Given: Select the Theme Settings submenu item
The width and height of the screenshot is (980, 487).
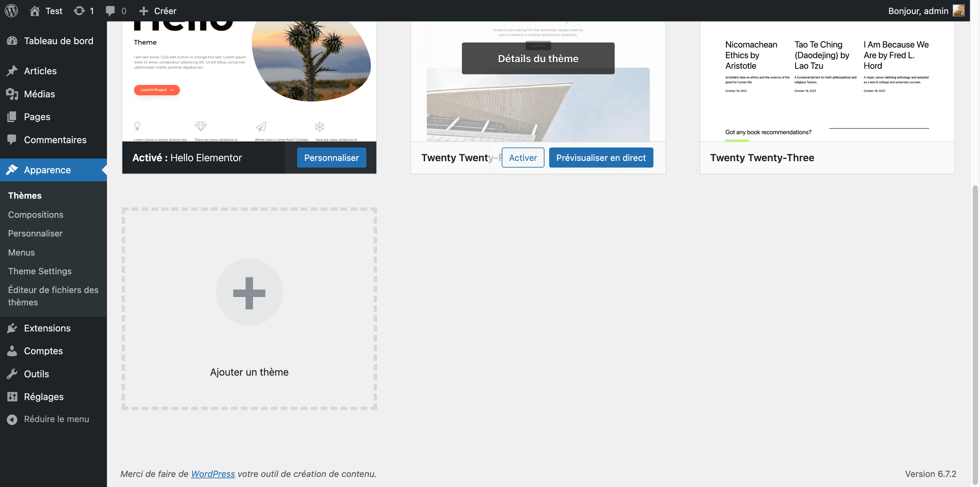Looking at the screenshot, I should click(x=40, y=271).
